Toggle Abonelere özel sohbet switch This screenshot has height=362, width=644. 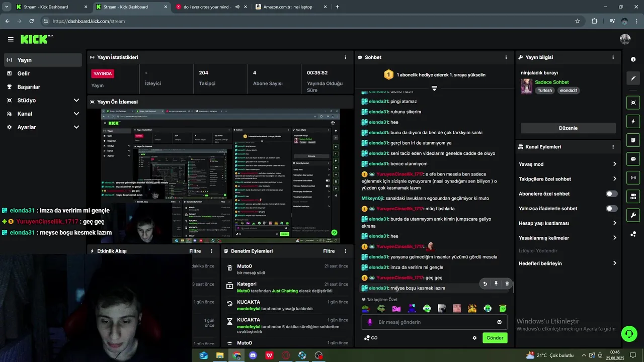pos(612,194)
